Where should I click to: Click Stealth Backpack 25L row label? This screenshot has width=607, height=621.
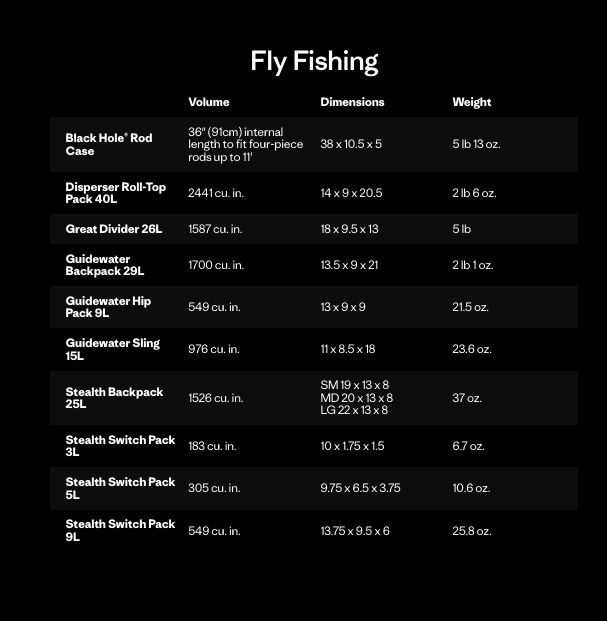click(x=114, y=398)
